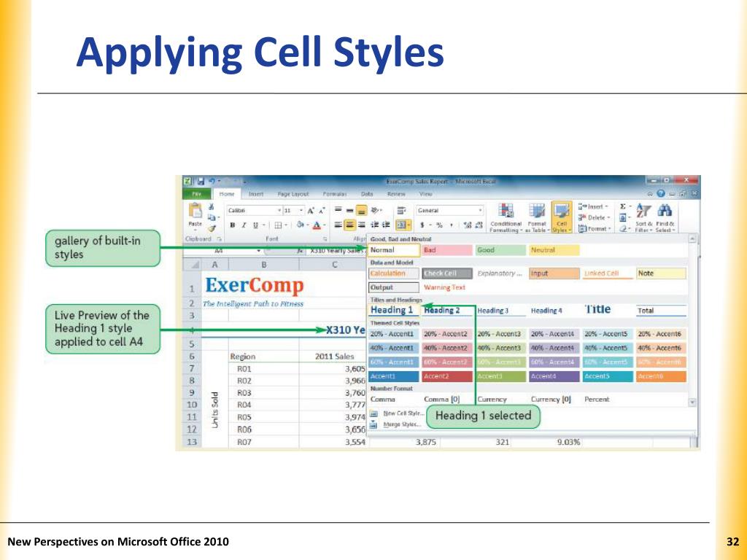Click the Fill Color paint bucket icon
The width and height of the screenshot is (747, 560).
[x=300, y=225]
